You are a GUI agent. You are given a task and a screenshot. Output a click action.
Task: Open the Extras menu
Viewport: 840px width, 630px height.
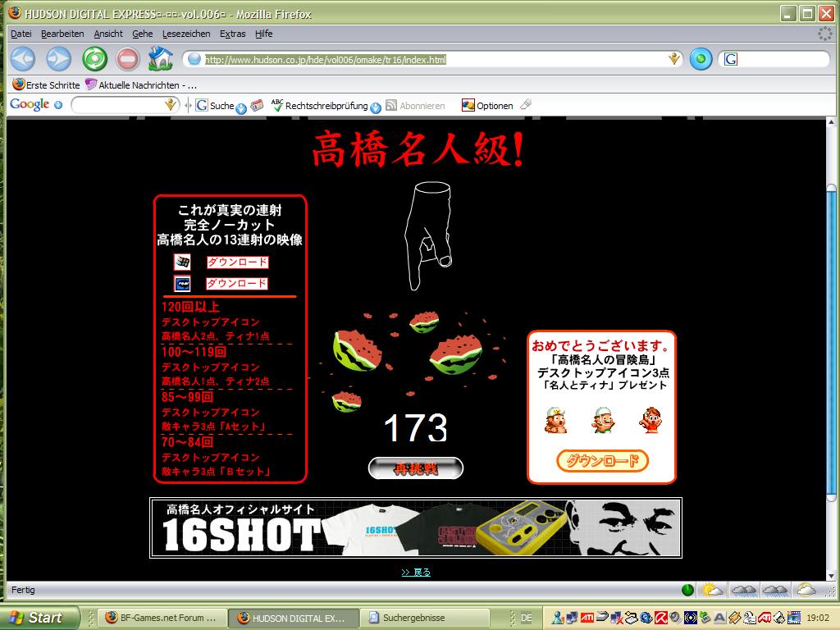coord(232,34)
